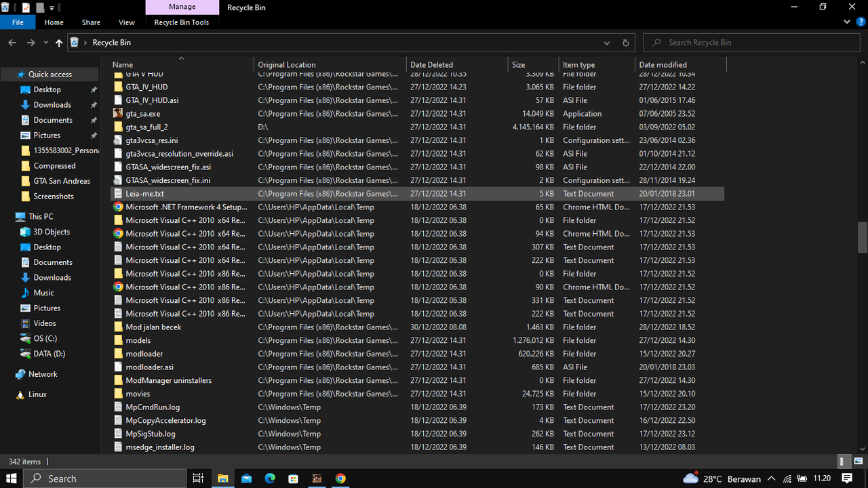Open Task View on the taskbar
868x488 pixels.
[199, 479]
